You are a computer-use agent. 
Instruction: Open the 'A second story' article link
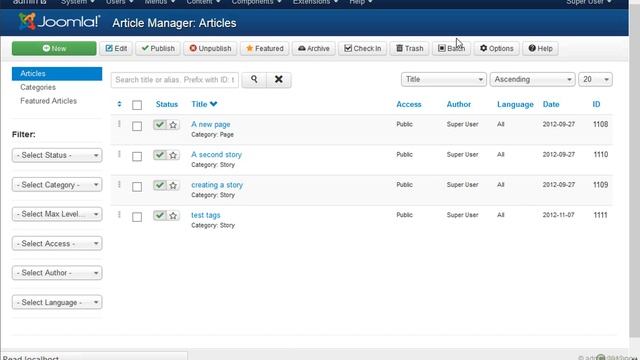(216, 154)
